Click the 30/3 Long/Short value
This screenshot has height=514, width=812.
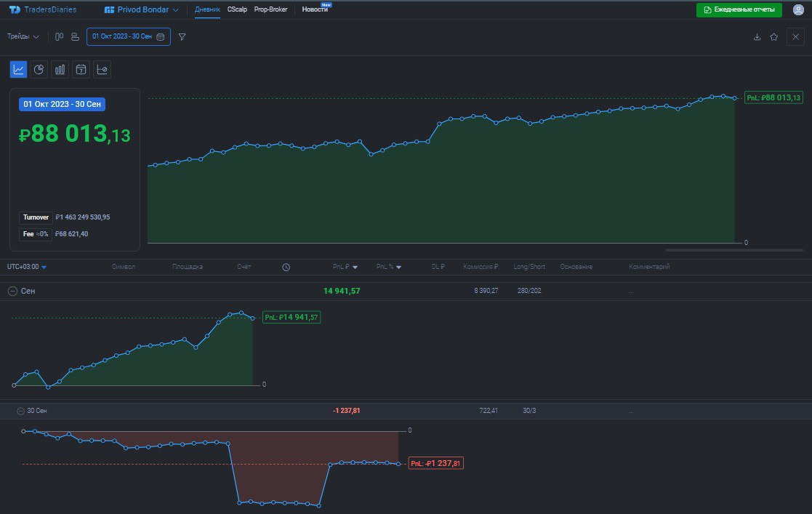[529, 410]
